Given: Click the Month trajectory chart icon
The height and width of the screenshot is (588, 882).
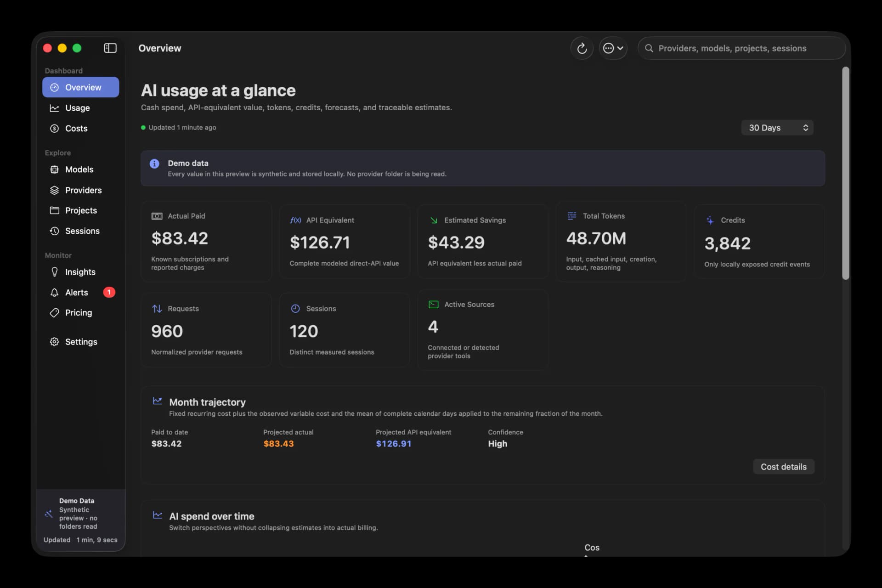Looking at the screenshot, I should pos(157,401).
